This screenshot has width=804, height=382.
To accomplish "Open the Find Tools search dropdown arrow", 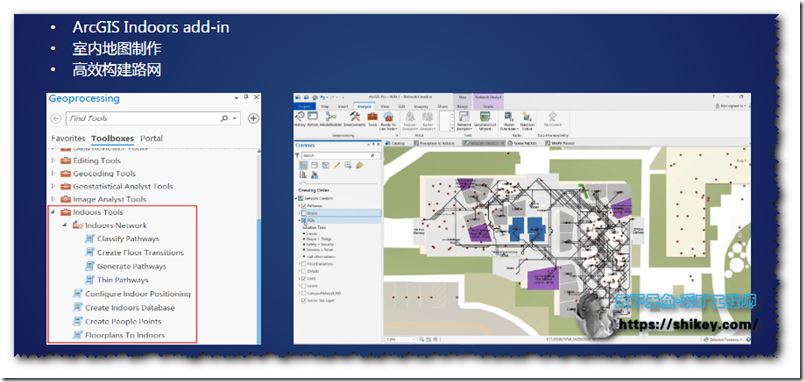I will [234, 118].
